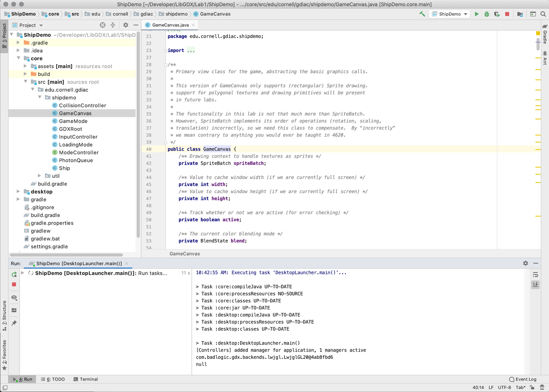Open Run panel settings gear
The height and width of the screenshot is (392, 549).
525,263
